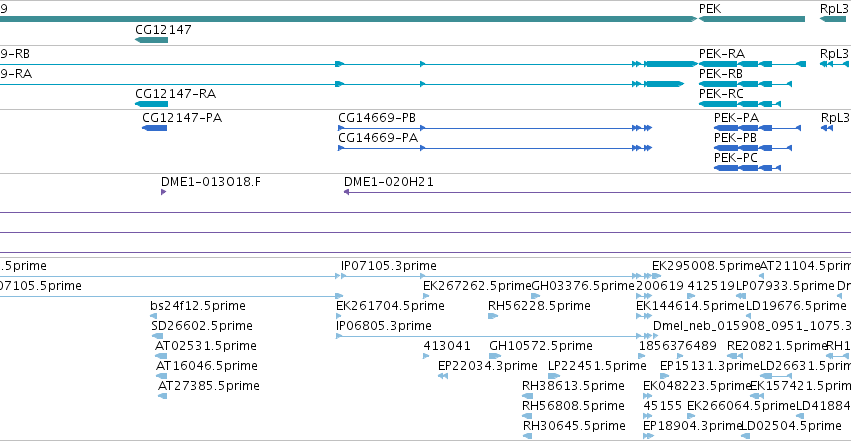851x441 pixels.
Task: Click the 413041 EST label
Action: (447, 346)
